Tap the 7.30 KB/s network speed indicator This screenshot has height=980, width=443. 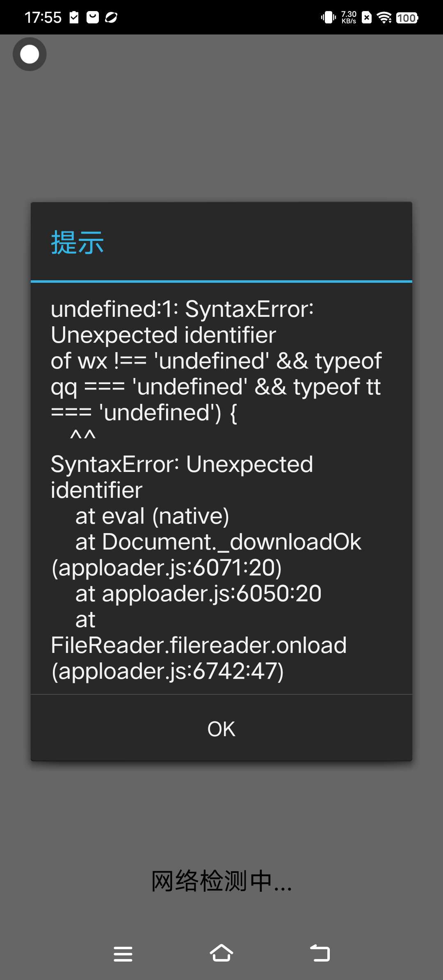[349, 17]
